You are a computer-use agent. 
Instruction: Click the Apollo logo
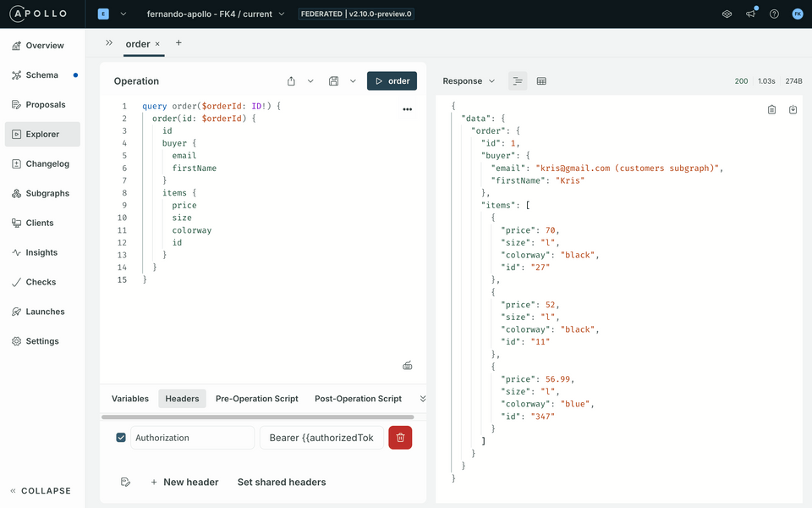38,14
